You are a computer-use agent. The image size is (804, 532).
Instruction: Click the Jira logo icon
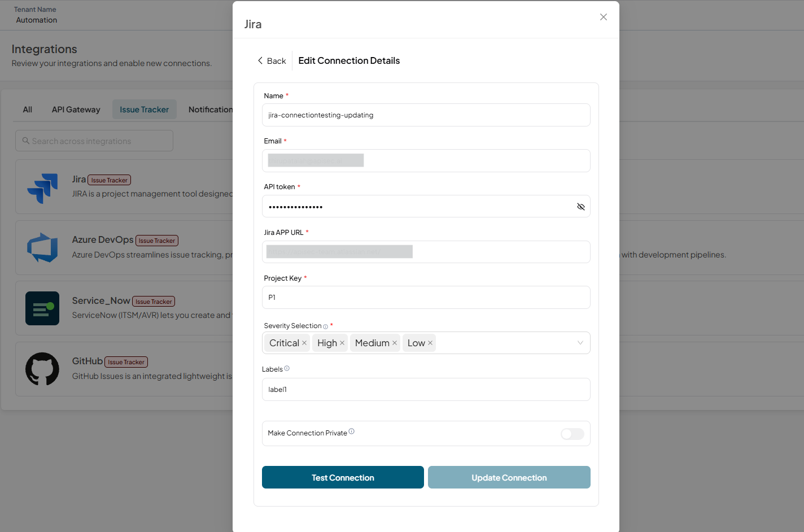point(42,188)
